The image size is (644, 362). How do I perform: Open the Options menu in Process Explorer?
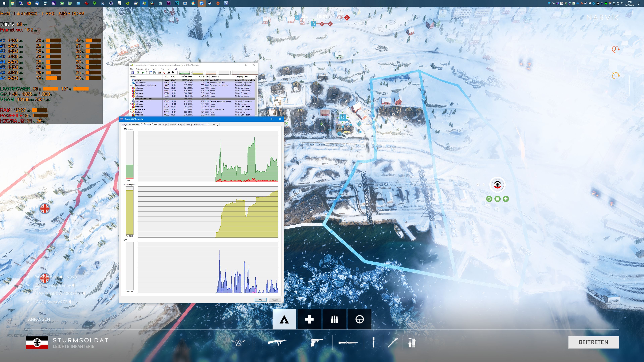(x=139, y=69)
